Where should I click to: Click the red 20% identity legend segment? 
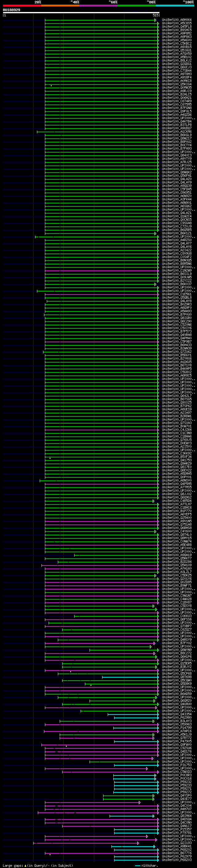pos(22,6)
